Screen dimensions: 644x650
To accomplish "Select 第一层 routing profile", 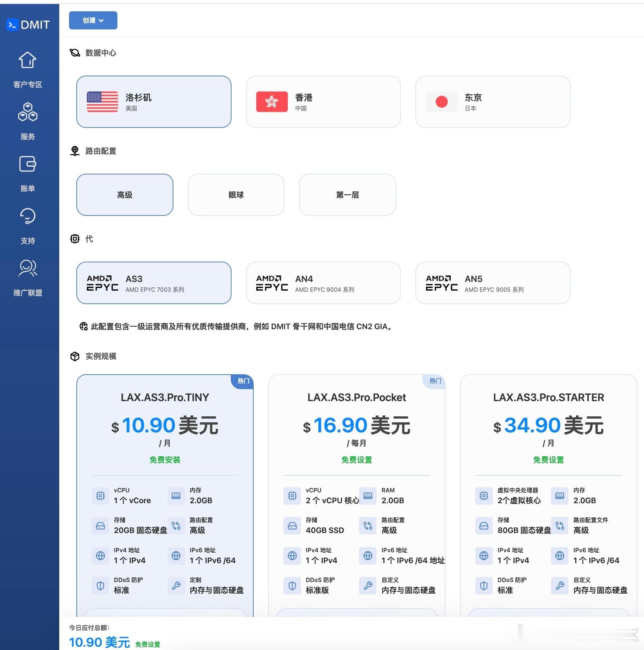I will pos(347,195).
